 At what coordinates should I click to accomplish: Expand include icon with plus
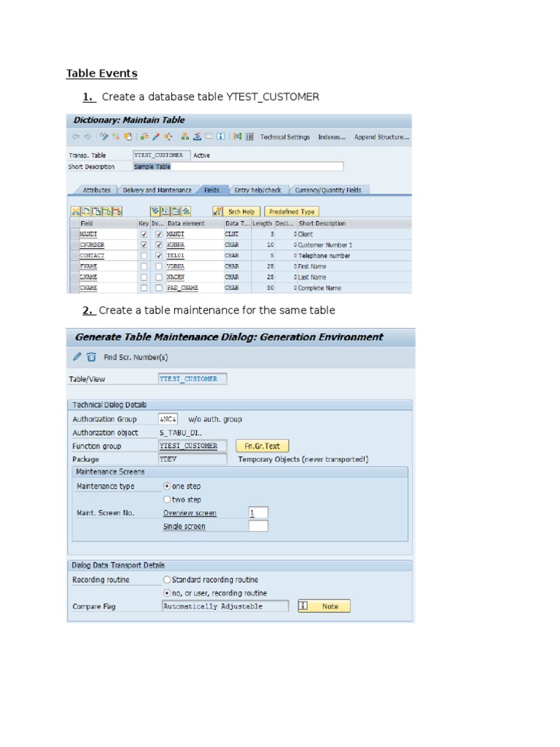coord(166,212)
